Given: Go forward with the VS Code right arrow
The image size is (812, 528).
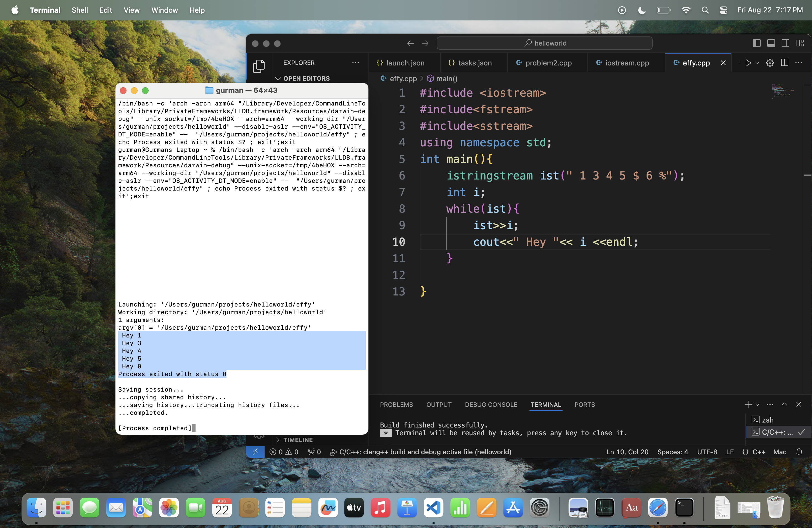Looking at the screenshot, I should 425,43.
